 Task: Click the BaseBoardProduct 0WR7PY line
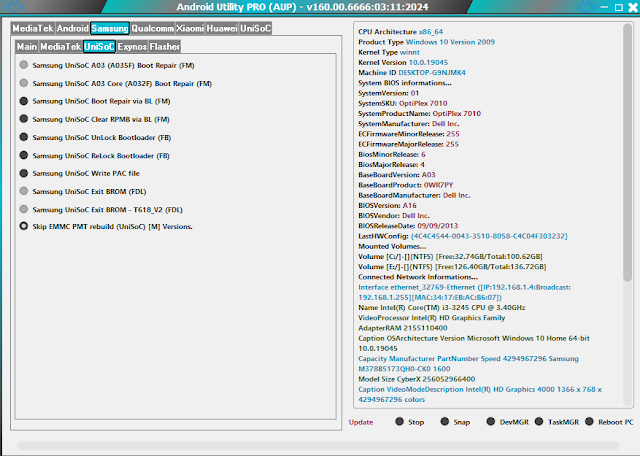(x=406, y=185)
